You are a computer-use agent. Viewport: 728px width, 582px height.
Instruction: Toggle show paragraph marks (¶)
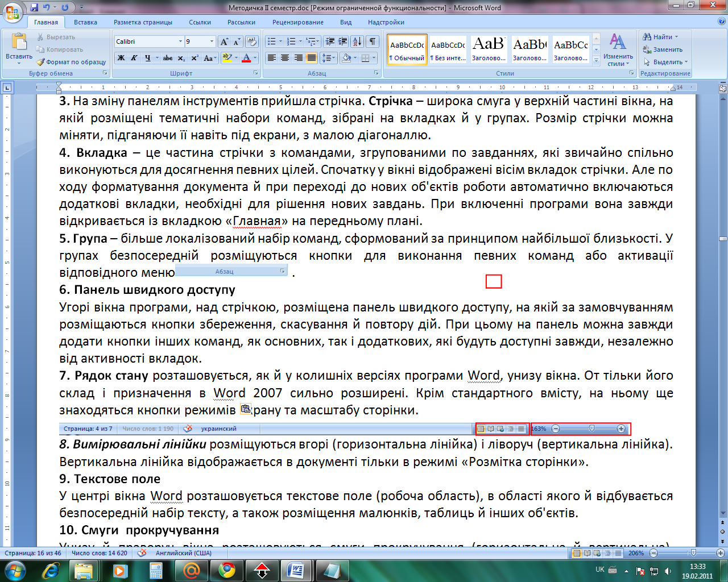tap(373, 41)
